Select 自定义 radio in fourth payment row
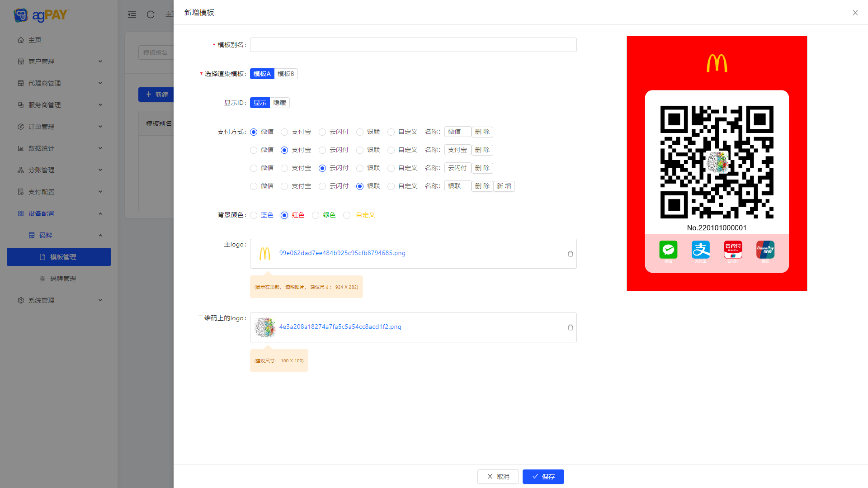This screenshot has height=488, width=868. [391, 186]
